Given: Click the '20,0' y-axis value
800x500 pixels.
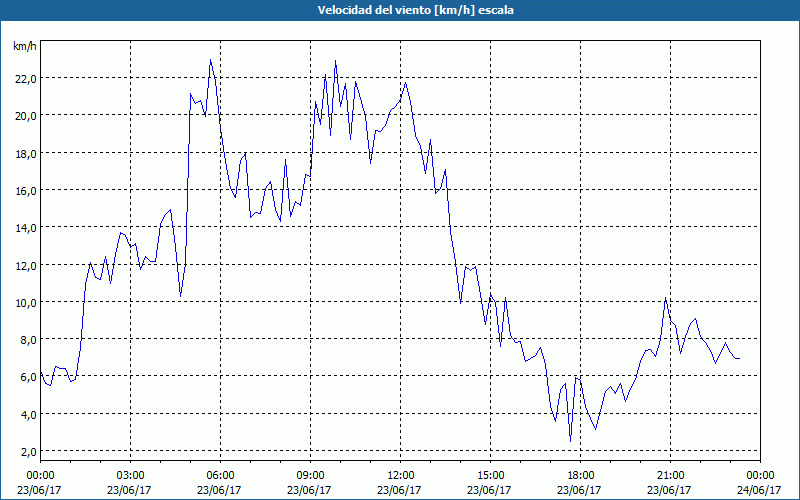Looking at the screenshot, I should click(25, 116).
